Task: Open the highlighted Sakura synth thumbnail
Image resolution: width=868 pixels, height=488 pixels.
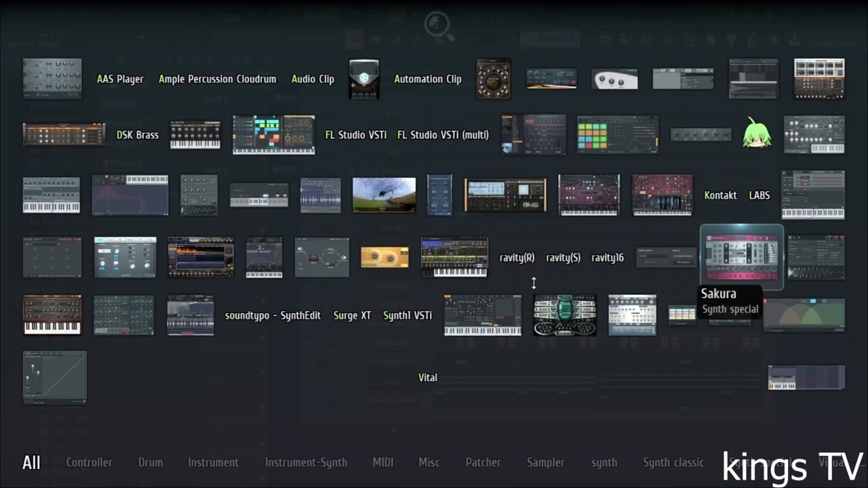Action: [742, 258]
